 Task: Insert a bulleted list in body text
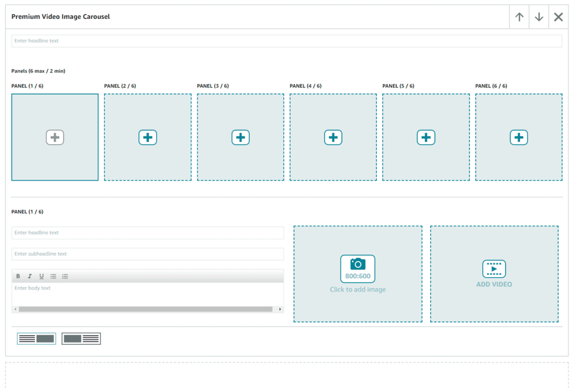tap(53, 276)
